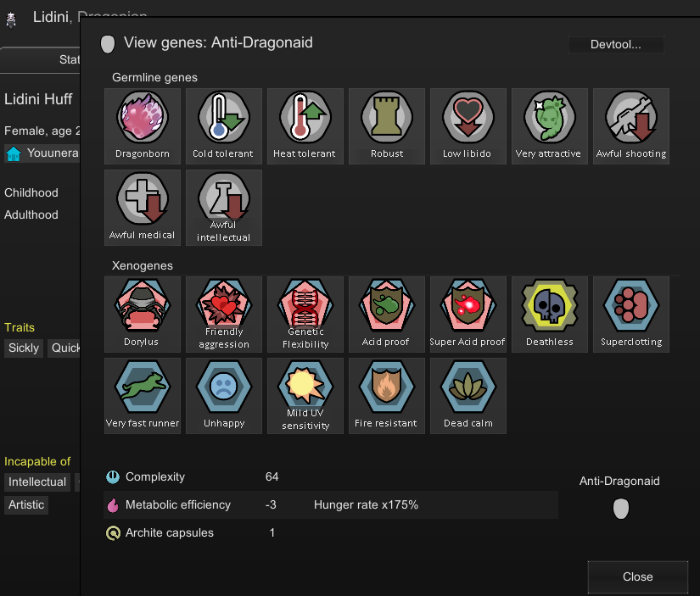The image size is (700, 596).
Task: Click the Archite capsules row
Action: (x=331, y=532)
